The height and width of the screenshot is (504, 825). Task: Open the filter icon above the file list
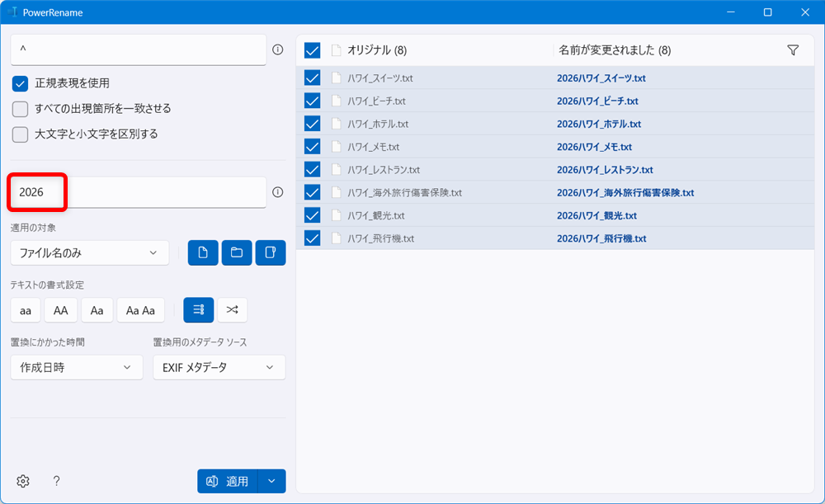tap(793, 49)
